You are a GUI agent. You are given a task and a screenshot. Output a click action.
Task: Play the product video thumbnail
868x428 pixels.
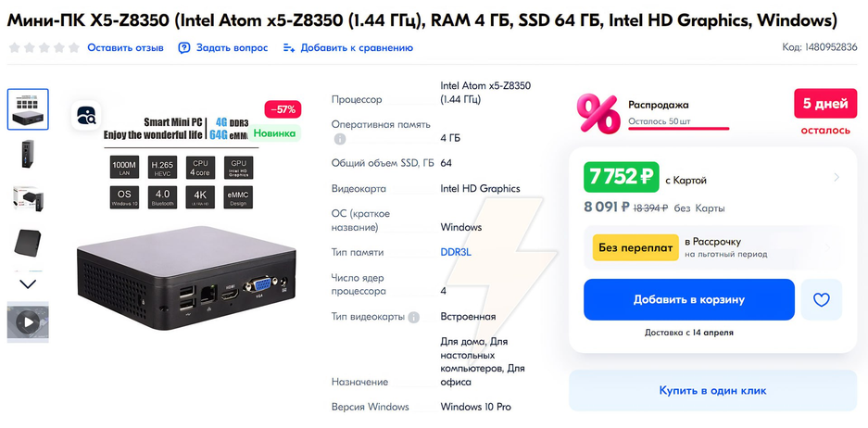28,322
